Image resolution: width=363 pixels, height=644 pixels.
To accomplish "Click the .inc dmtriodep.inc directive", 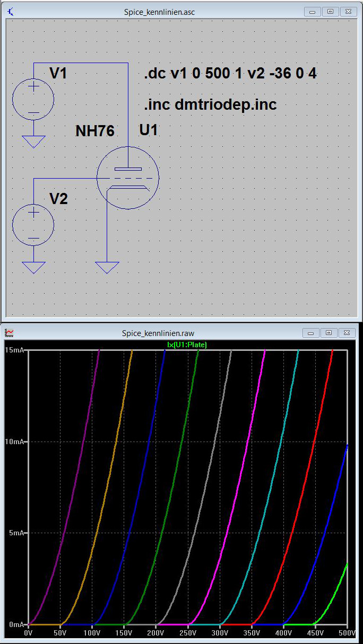I will point(210,105).
